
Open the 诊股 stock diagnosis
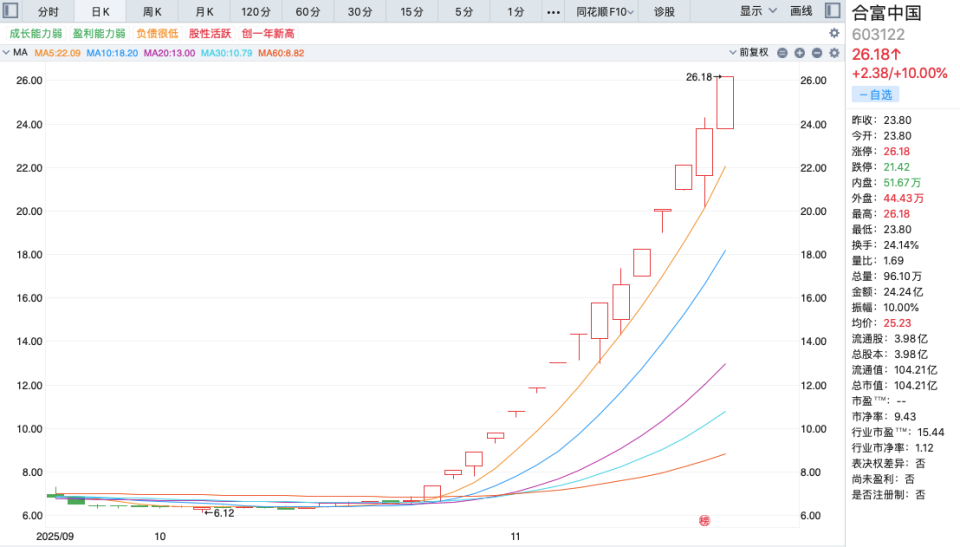664,12
